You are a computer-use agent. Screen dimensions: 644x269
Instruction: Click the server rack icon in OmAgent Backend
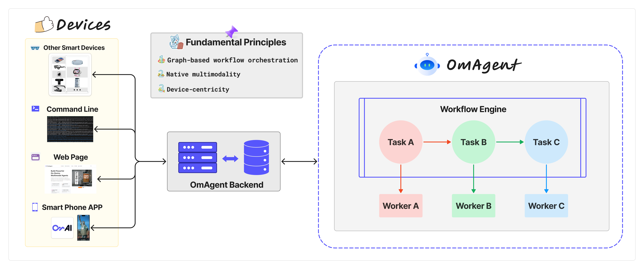[x=197, y=158]
